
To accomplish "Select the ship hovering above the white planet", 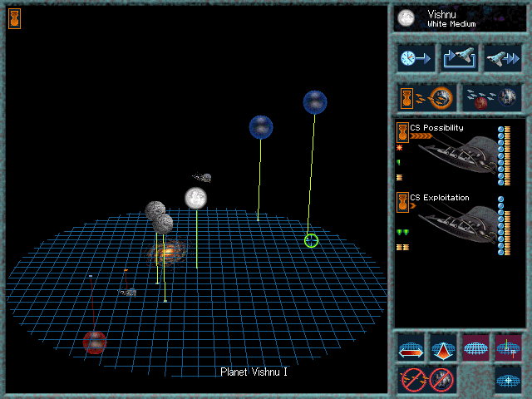I will point(202,177).
